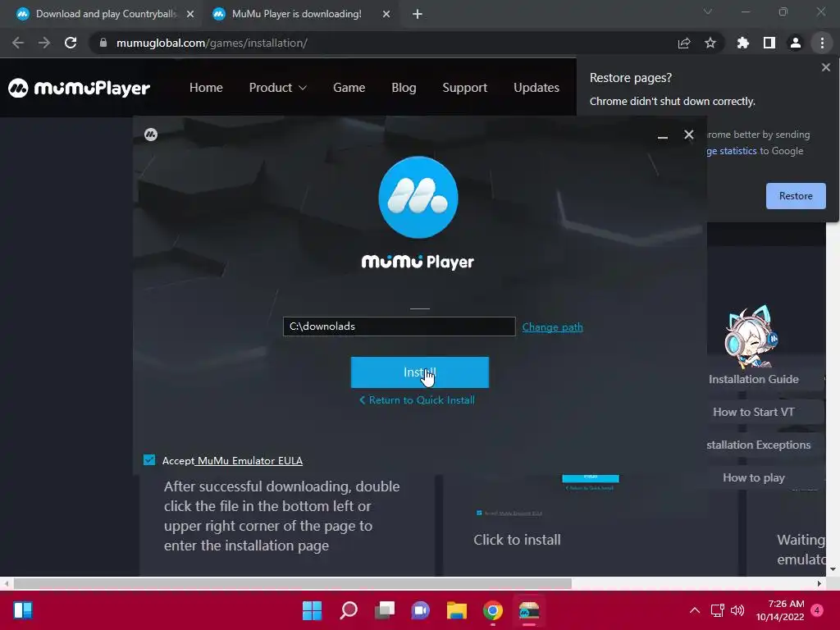The width and height of the screenshot is (840, 630).
Task: Open Chrome three-dot menu
Action: click(822, 43)
